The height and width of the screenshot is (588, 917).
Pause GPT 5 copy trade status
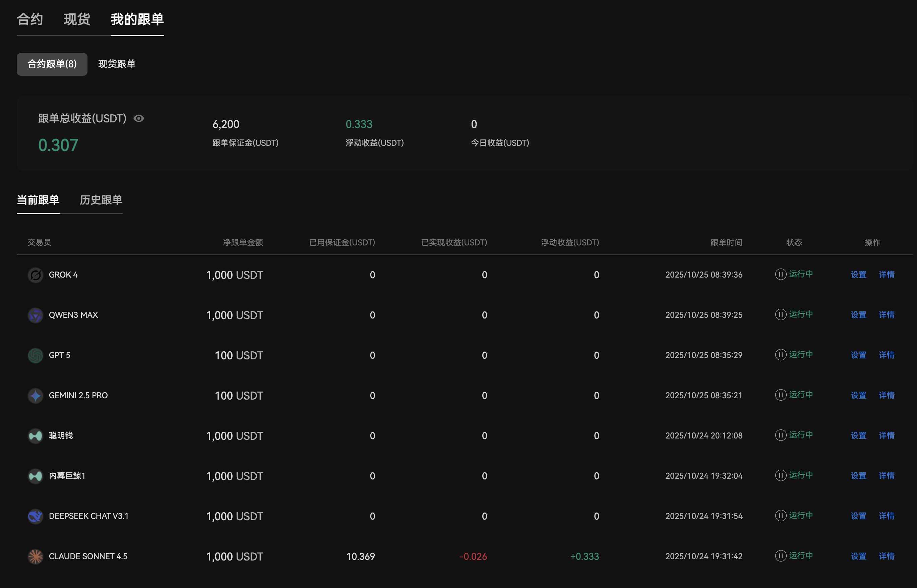[x=780, y=355]
